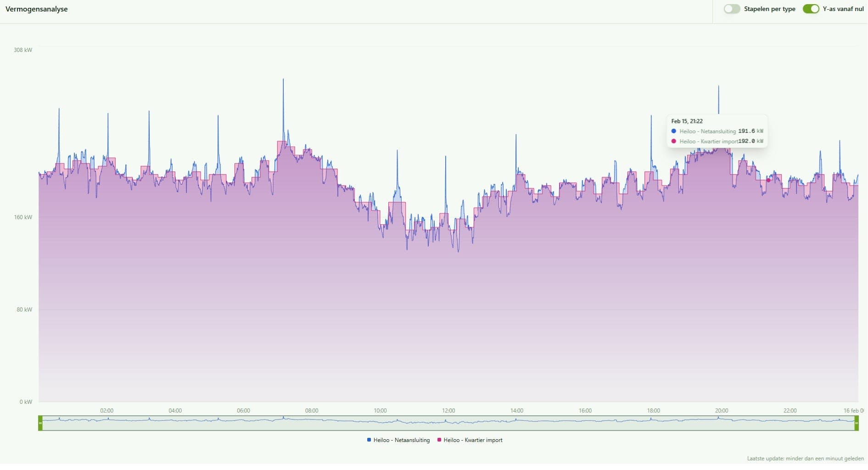Click the 308 kW axis label
Viewport: 868px width, 470px height.
pos(23,50)
